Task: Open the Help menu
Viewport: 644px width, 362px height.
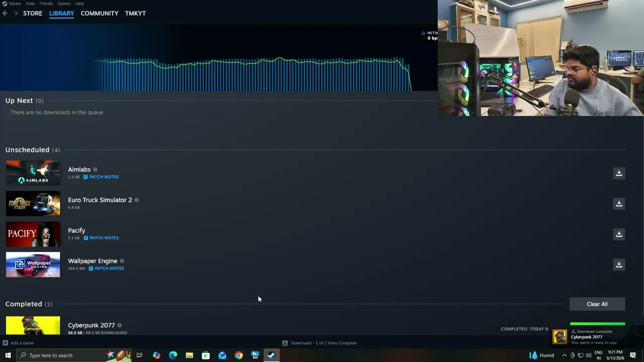Action: (x=79, y=4)
